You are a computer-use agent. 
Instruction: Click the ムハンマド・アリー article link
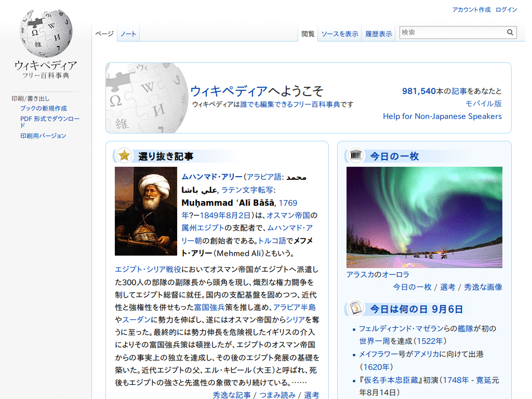click(x=212, y=177)
